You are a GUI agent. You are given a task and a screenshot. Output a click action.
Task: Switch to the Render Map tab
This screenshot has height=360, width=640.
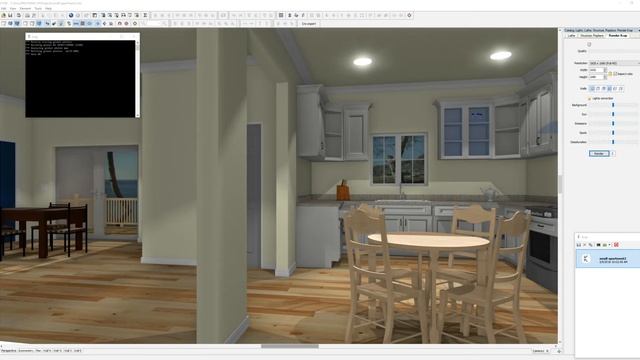[618, 36]
